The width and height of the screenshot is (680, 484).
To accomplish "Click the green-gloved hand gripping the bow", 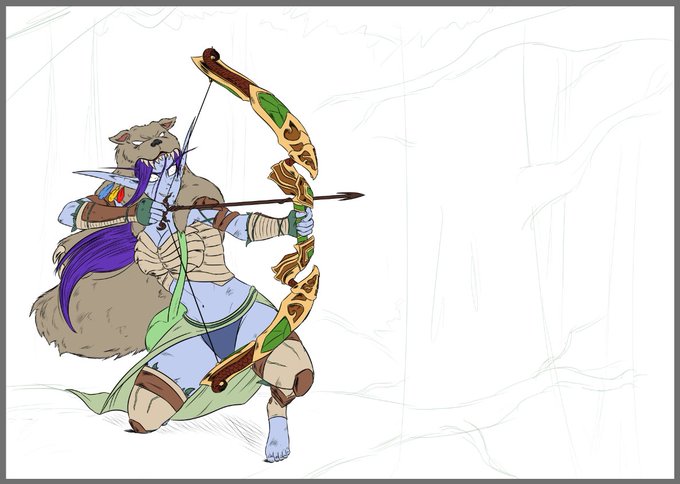I will click(x=302, y=222).
